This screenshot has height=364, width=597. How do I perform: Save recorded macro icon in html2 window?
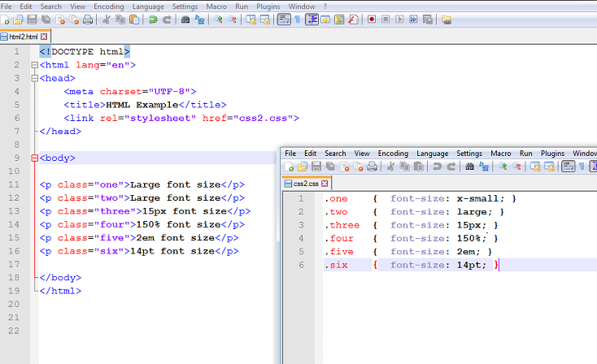click(x=428, y=19)
